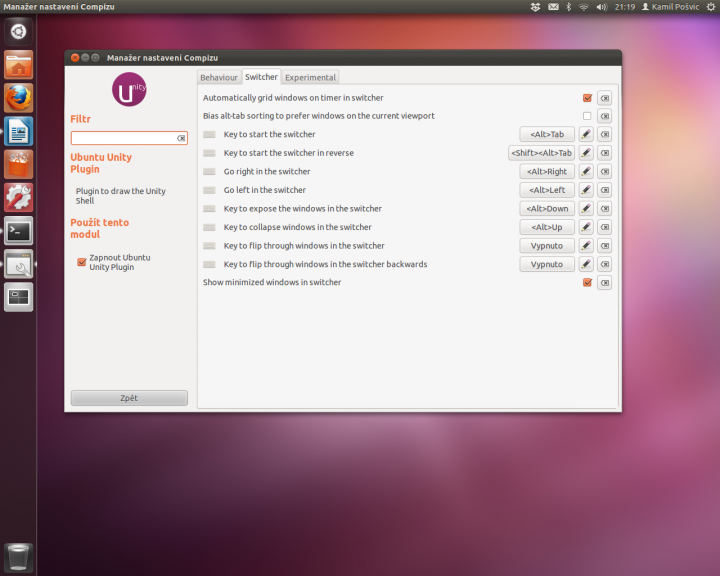Edit the 'expose the windows' key binding

586,209
